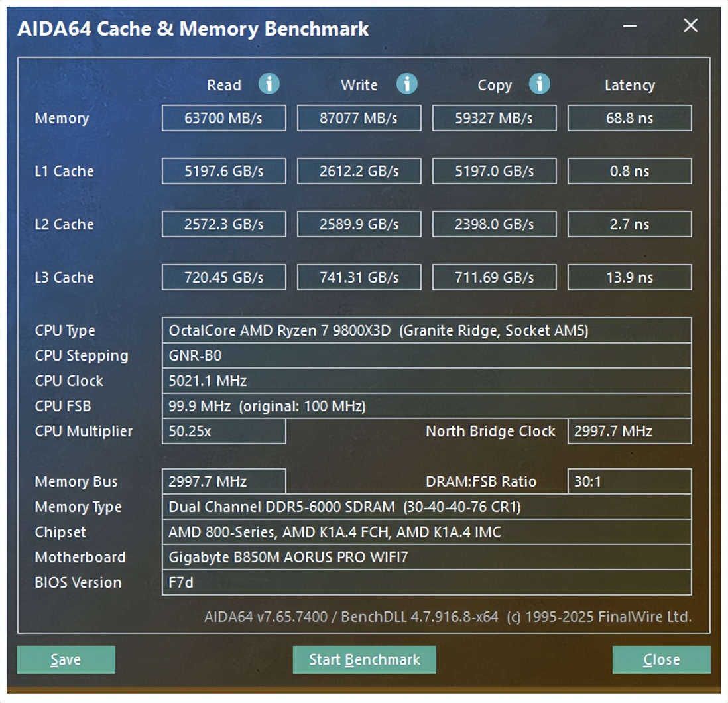Click the Motherboard field Gigabyte B850M

[x=427, y=557]
